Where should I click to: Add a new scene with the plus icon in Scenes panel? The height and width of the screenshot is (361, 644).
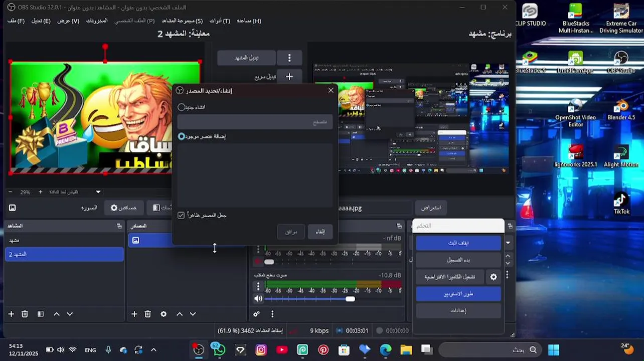[11, 314]
